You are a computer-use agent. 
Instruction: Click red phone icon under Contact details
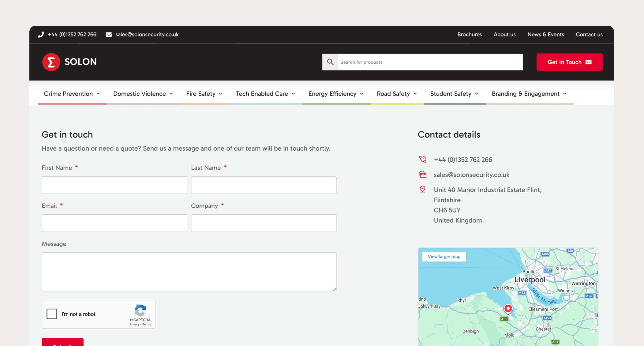[x=422, y=159]
